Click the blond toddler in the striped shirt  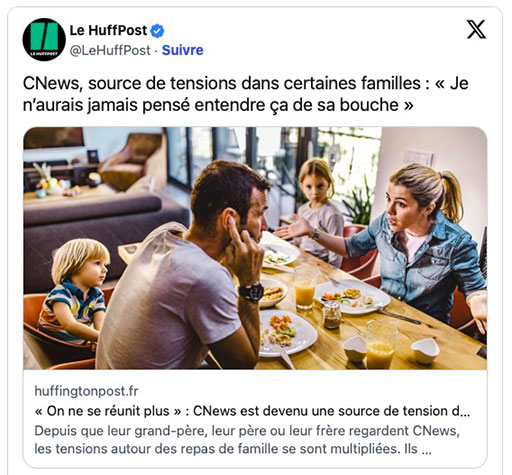pos(75,289)
